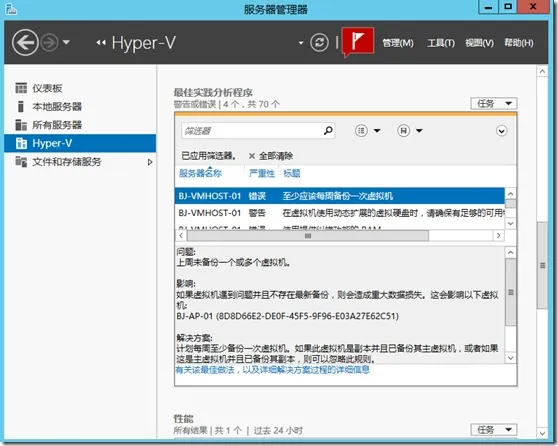Open the 任务 dropdown in performance section
This screenshot has height=446, width=558.
pos(494,430)
